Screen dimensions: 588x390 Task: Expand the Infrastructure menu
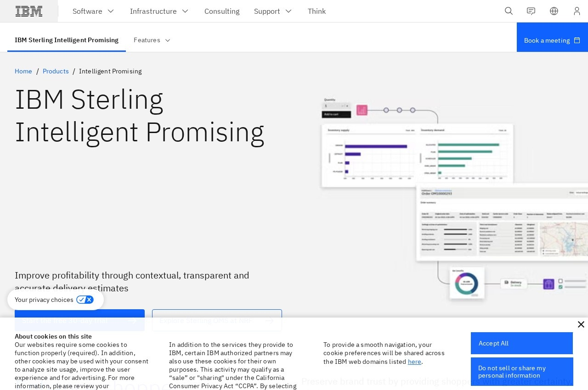pos(159,11)
